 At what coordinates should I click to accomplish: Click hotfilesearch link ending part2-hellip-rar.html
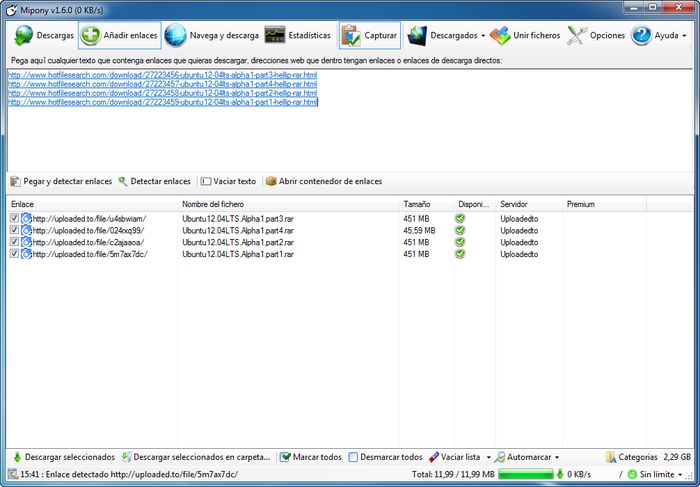[x=162, y=93]
